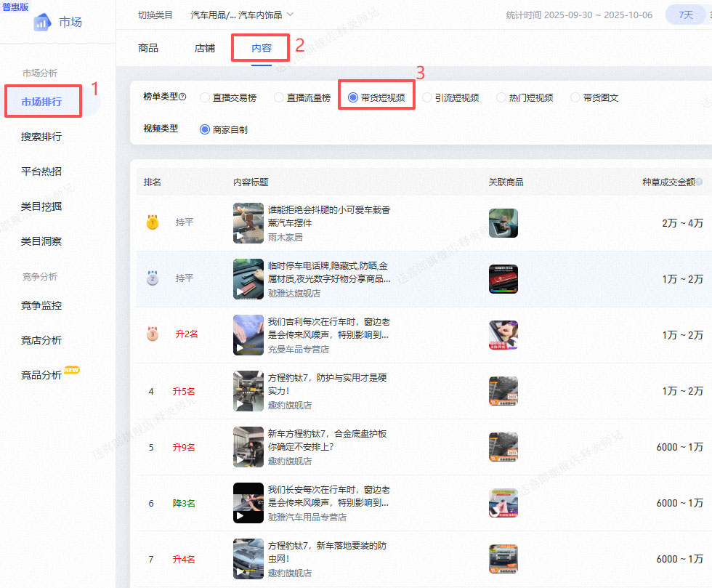Screen dimensions: 712x588
Task: Click the blue 市场 logo icon
Action: (42, 22)
